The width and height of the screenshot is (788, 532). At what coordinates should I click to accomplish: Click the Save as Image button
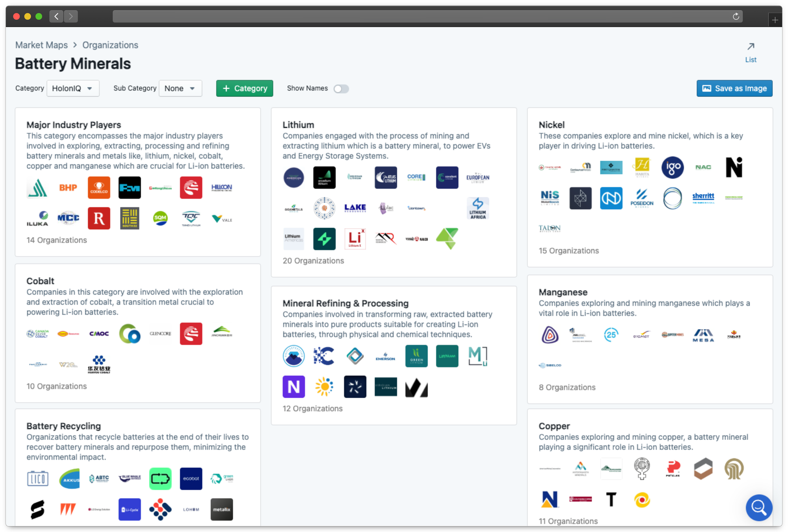[734, 89]
